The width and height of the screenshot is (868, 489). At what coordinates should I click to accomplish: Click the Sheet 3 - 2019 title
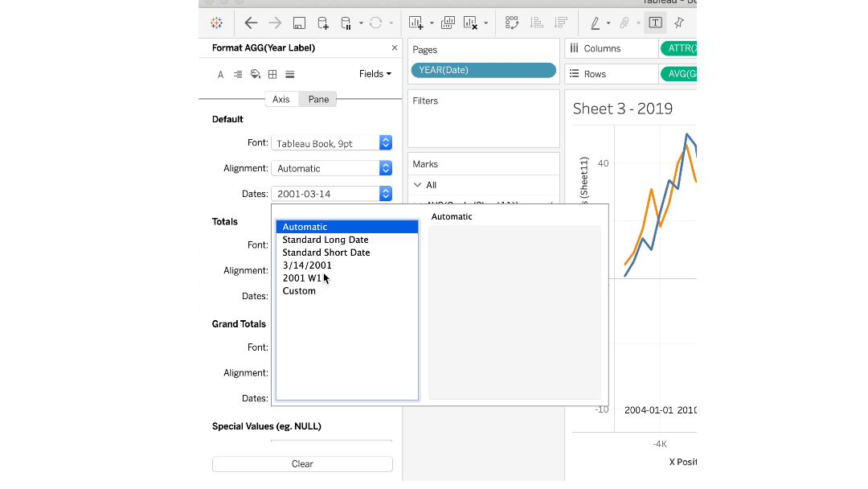click(623, 109)
